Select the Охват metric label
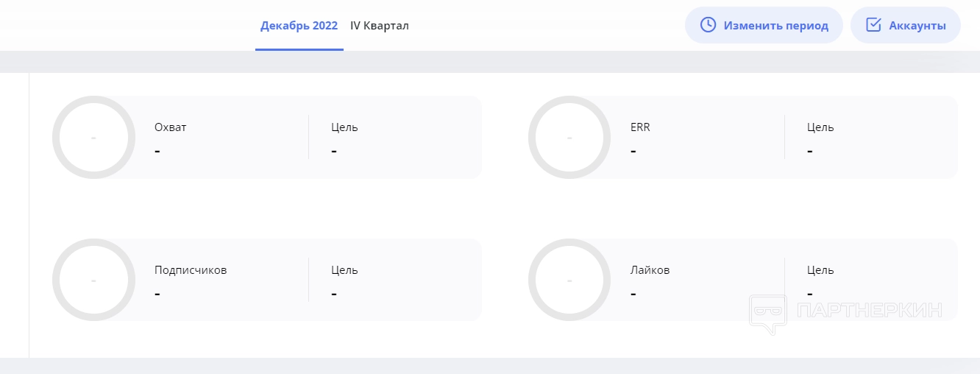The image size is (980, 374). (x=171, y=127)
